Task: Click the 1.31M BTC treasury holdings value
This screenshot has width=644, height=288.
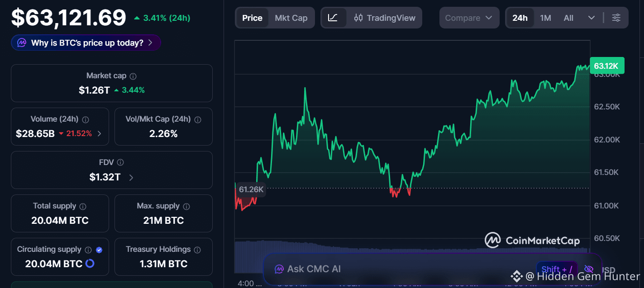Action: click(163, 264)
